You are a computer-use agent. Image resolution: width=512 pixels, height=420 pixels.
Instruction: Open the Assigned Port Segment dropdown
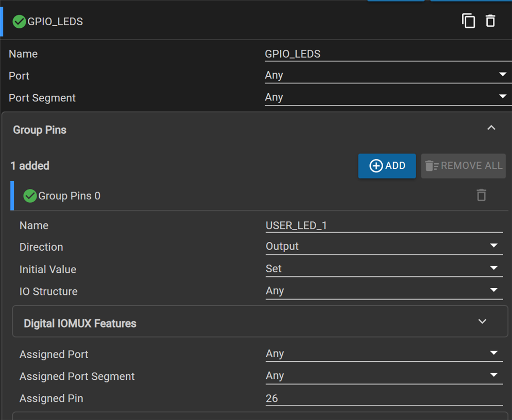384,376
